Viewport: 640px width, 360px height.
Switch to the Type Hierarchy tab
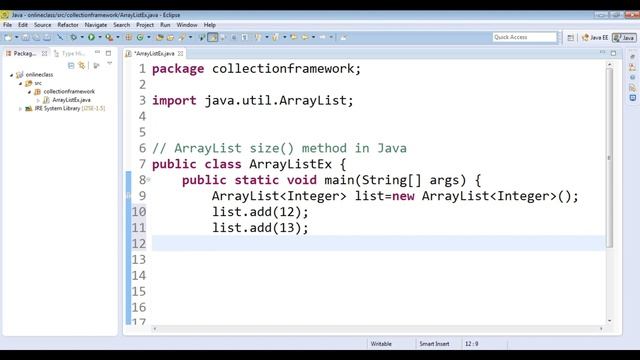[69, 53]
